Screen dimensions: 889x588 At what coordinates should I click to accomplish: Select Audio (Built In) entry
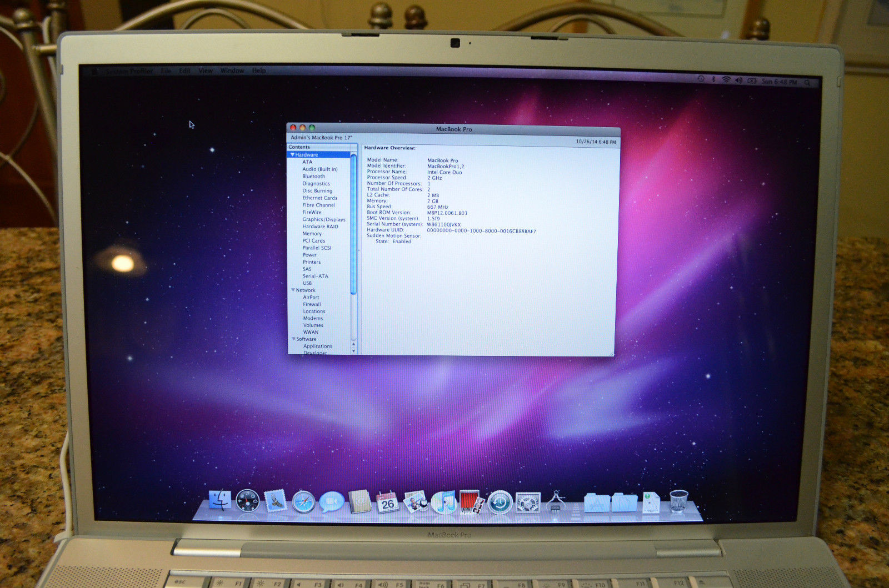[319, 169]
